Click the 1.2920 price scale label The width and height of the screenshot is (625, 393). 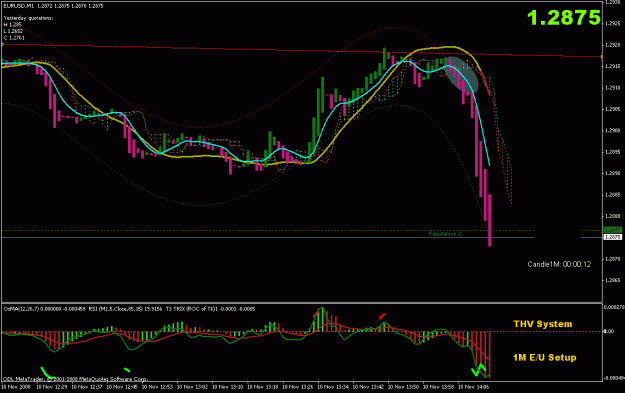click(x=613, y=45)
